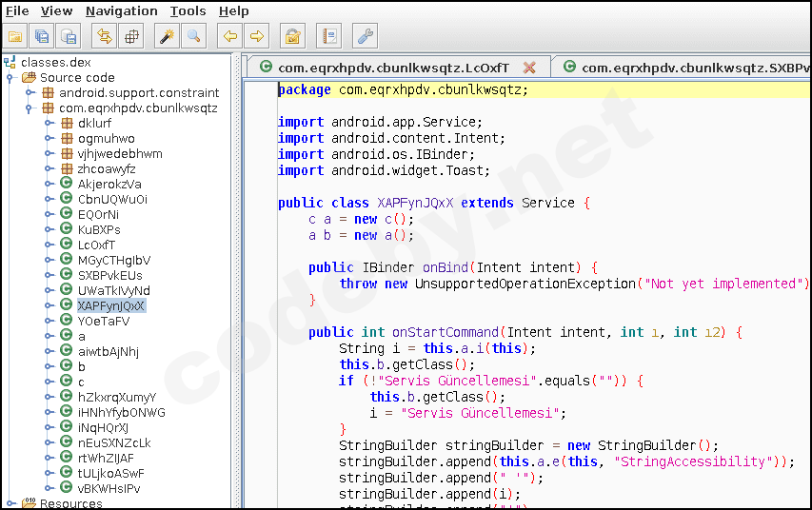
Task: Open the Tools menu
Action: [188, 11]
